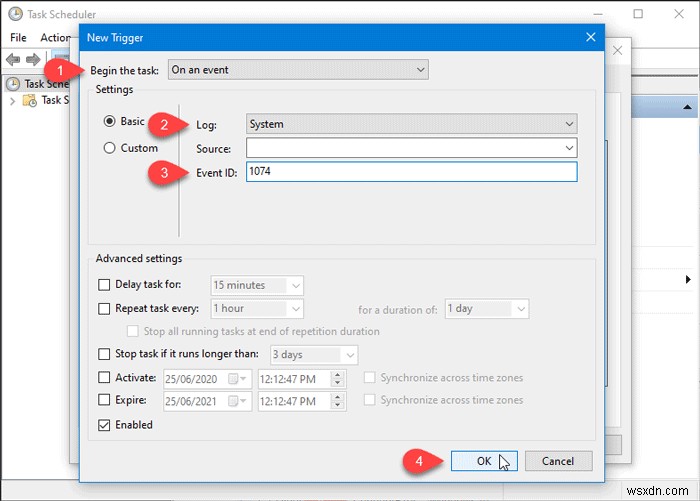The width and height of the screenshot is (700, 501).
Task: Click OK to save the trigger
Action: [x=484, y=461]
